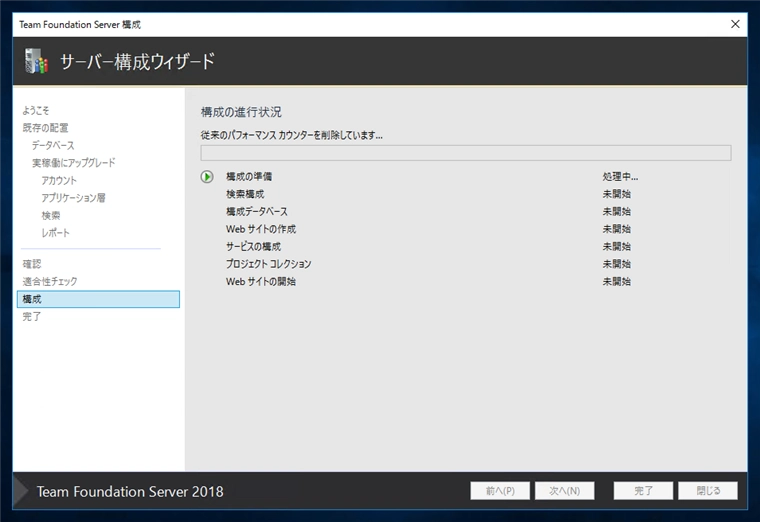Click the 未開始 status of サービスの構成
760x522 pixels.
(x=617, y=246)
